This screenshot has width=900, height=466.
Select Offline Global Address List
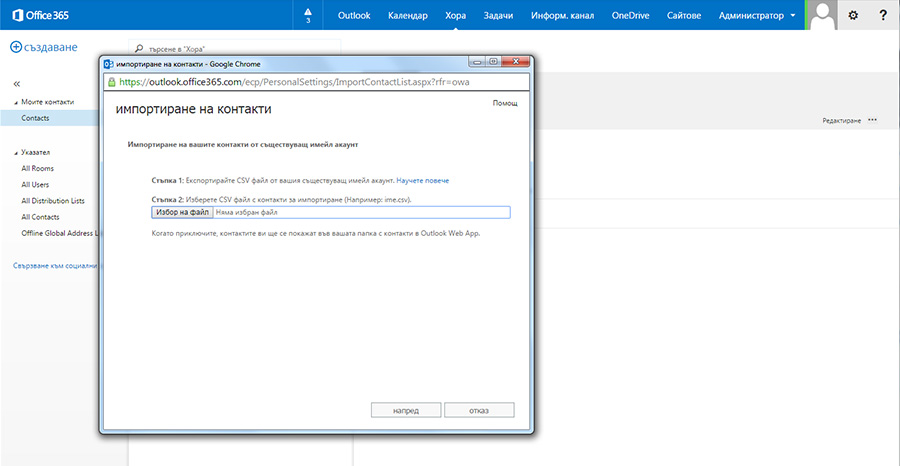[61, 233]
